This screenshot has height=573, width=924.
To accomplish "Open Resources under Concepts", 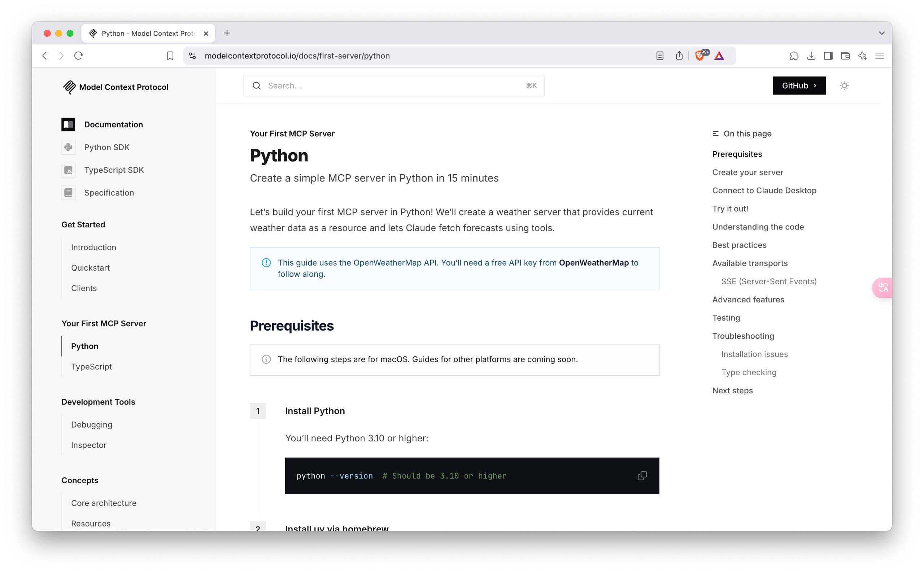I will pyautogui.click(x=91, y=523).
